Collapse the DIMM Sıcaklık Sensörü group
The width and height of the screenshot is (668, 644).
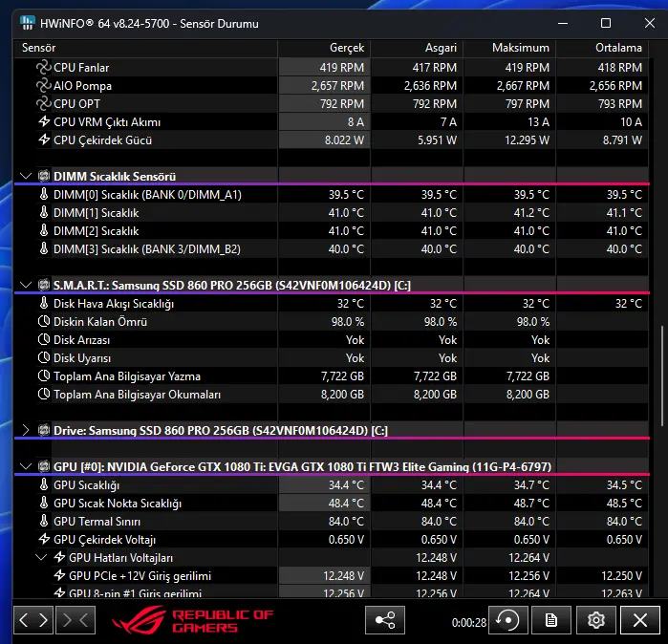tap(26, 176)
